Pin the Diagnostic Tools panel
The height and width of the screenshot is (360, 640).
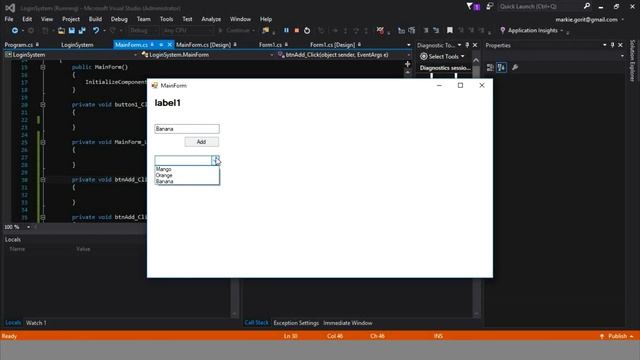tap(467, 45)
